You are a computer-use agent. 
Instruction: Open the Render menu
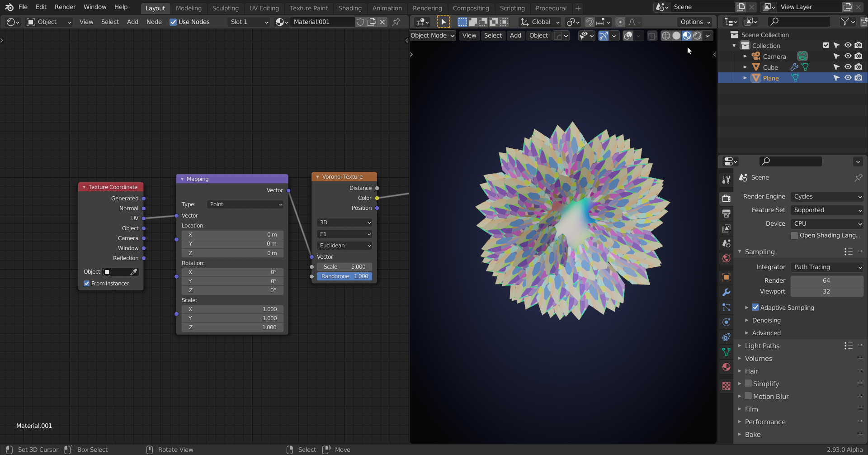pyautogui.click(x=65, y=7)
